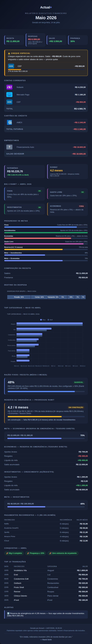
Task: Click the Actual+ logo at the top
Action: pyautogui.click(x=46, y=8)
